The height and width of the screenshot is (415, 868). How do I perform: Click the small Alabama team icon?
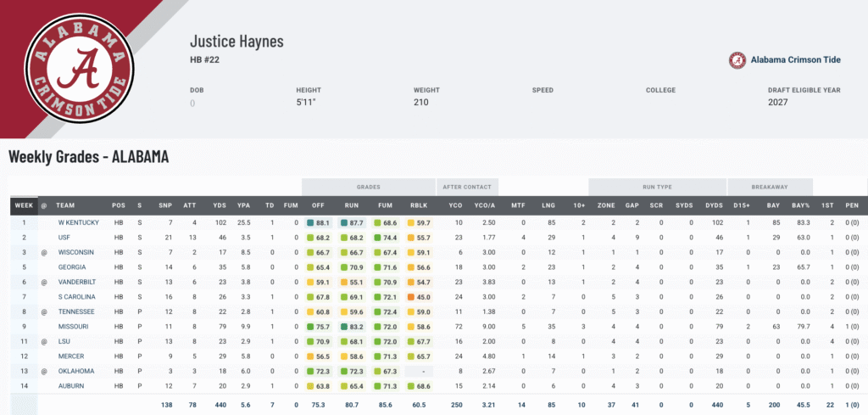pyautogui.click(x=737, y=60)
